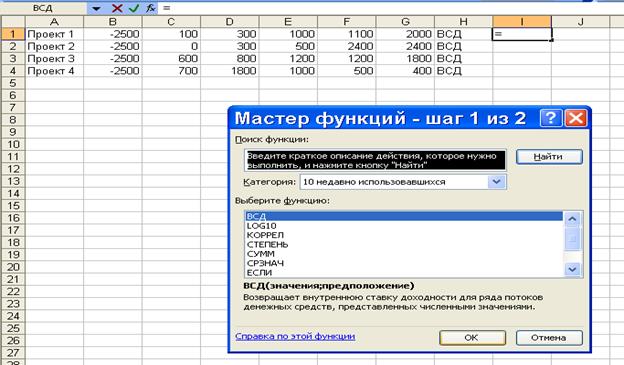624x365 pixels.
Task: Expand the Категория dropdown
Action: click(x=496, y=182)
